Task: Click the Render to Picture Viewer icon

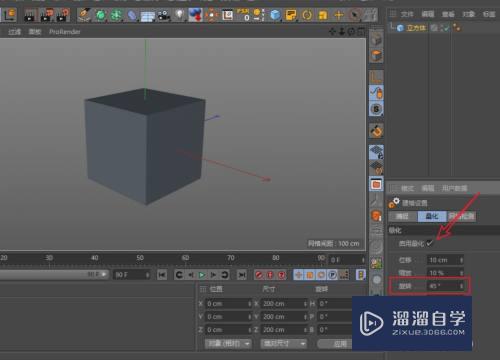Action: click(47, 15)
